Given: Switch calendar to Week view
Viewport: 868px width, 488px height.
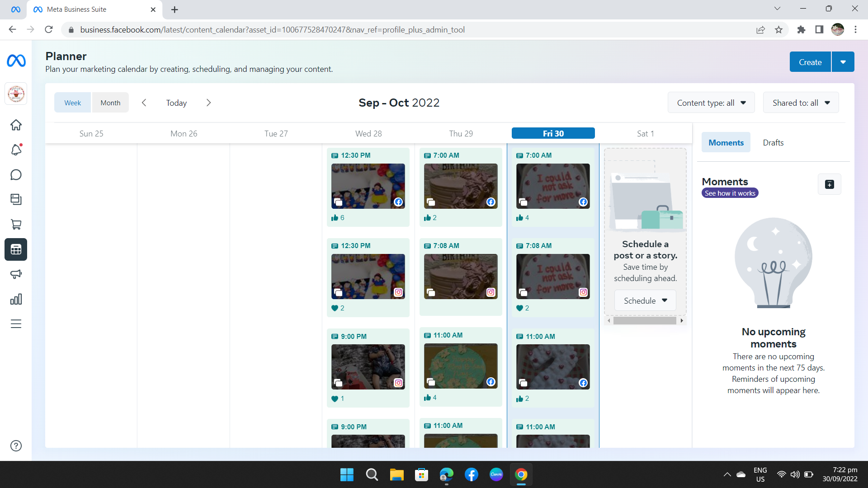Looking at the screenshot, I should tap(72, 103).
